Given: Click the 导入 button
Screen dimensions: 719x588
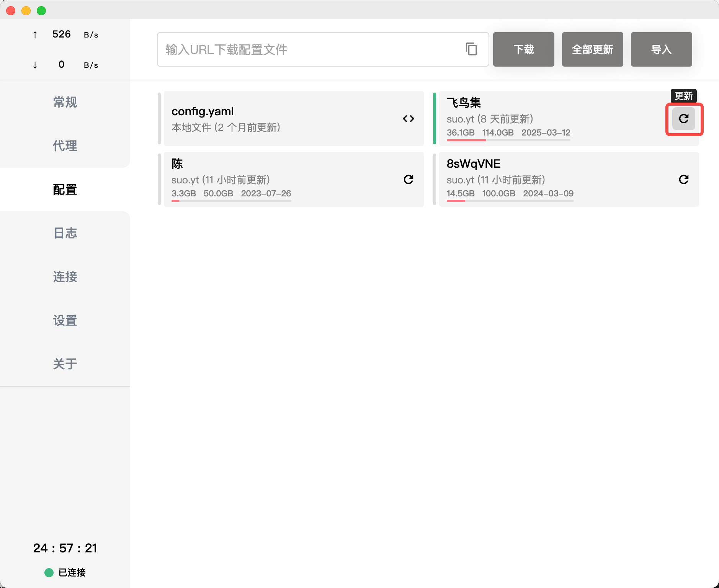Looking at the screenshot, I should [x=661, y=49].
